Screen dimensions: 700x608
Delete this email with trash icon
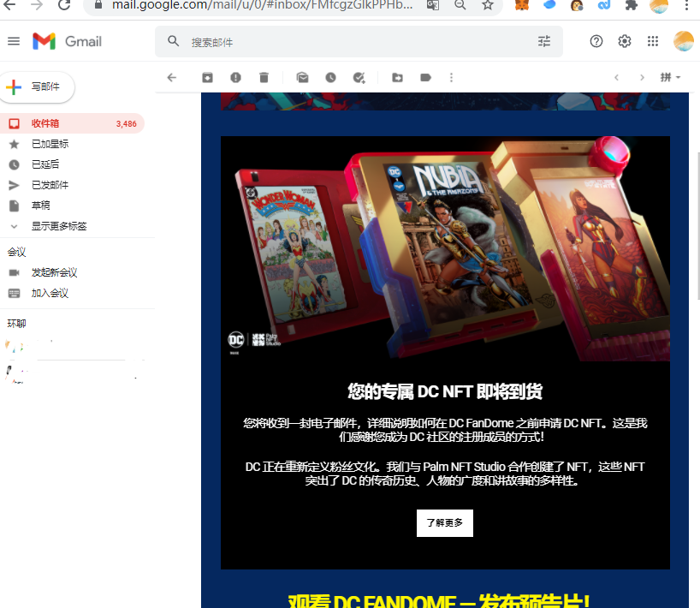click(264, 78)
